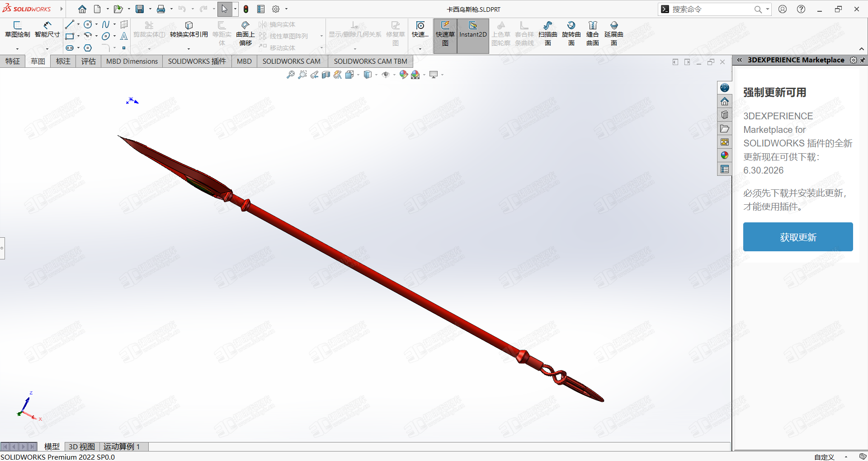868x461 pixels.
Task: Open the Home welcome icon in the top toolbar
Action: 82,9
